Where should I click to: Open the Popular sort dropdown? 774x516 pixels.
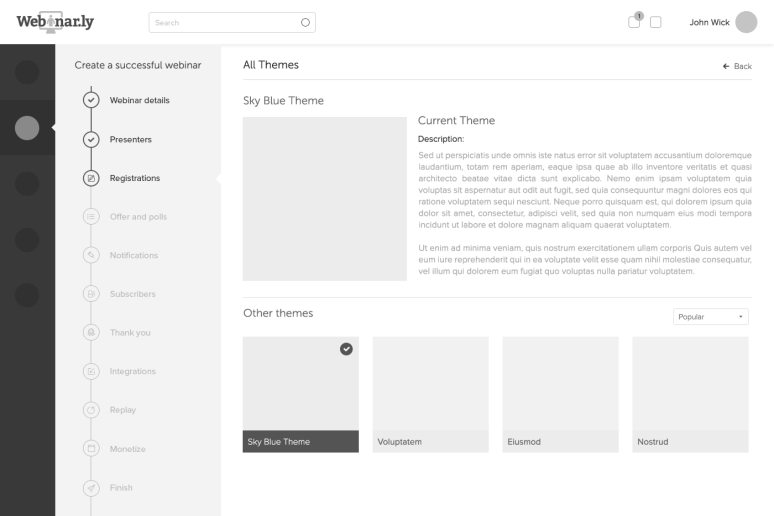[x=710, y=317]
